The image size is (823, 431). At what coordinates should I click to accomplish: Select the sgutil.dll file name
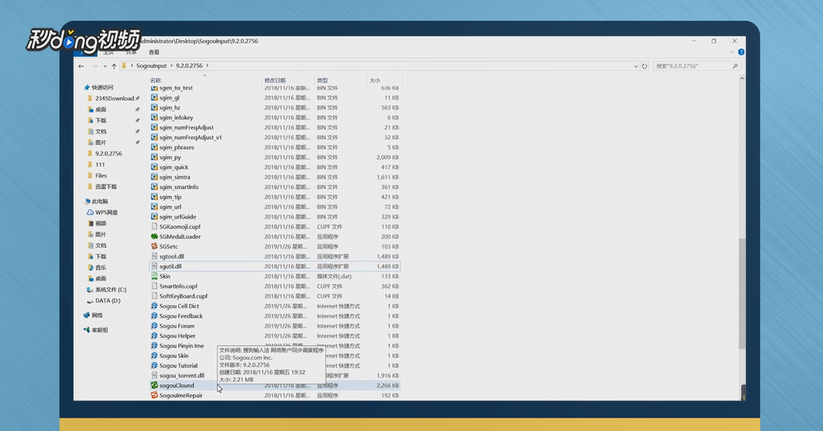[171, 266]
